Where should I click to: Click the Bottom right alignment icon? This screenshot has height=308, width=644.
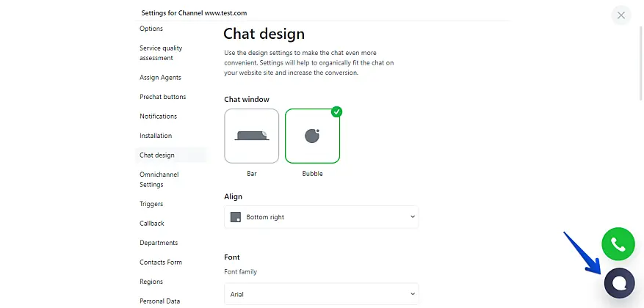click(x=236, y=217)
